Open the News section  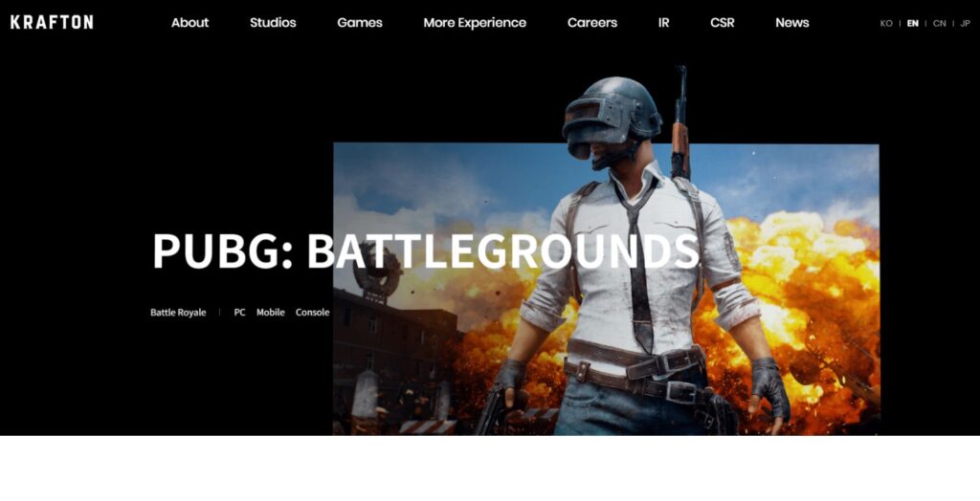(x=791, y=23)
